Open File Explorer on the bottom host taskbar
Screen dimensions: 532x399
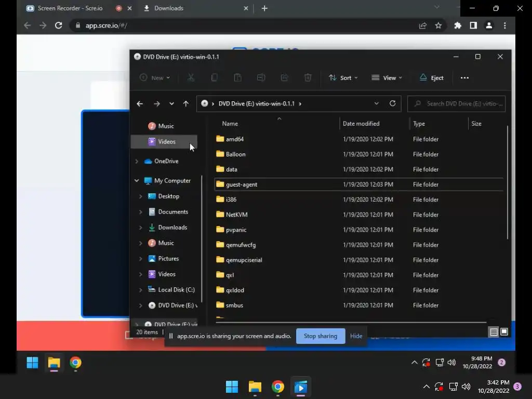(x=255, y=387)
